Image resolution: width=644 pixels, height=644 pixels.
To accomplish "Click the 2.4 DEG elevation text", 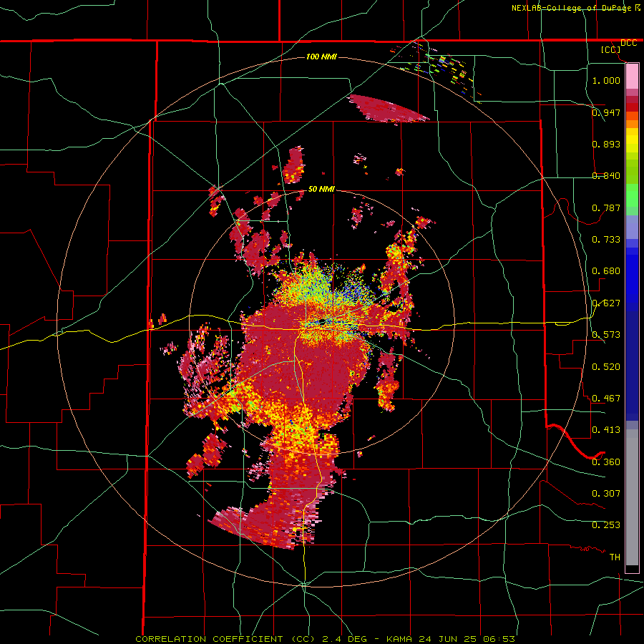I will [345, 639].
